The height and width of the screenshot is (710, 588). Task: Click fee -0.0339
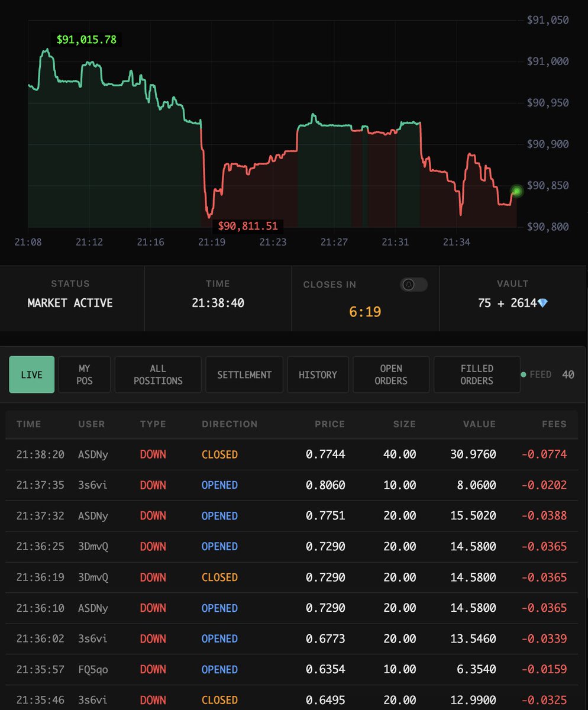544,639
